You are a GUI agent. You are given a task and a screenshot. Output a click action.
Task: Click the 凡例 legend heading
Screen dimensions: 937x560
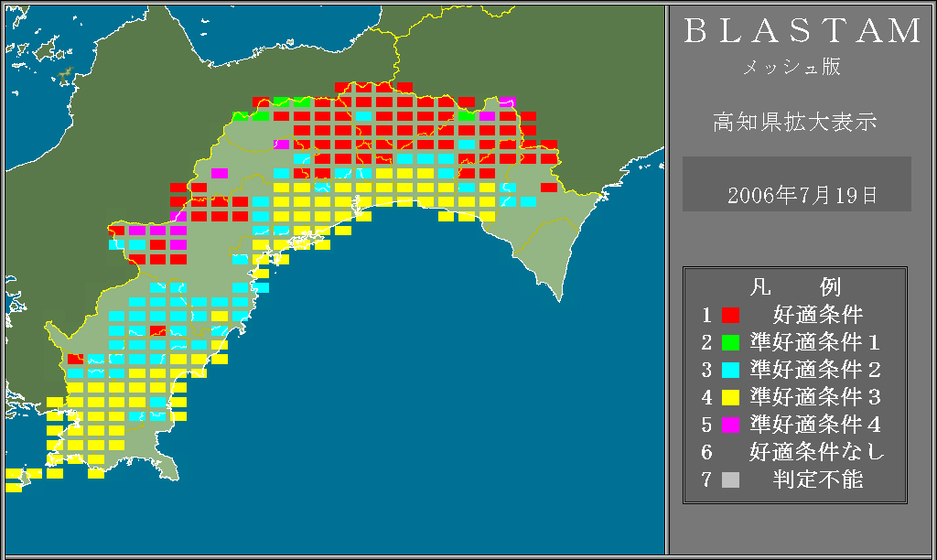[x=795, y=287]
